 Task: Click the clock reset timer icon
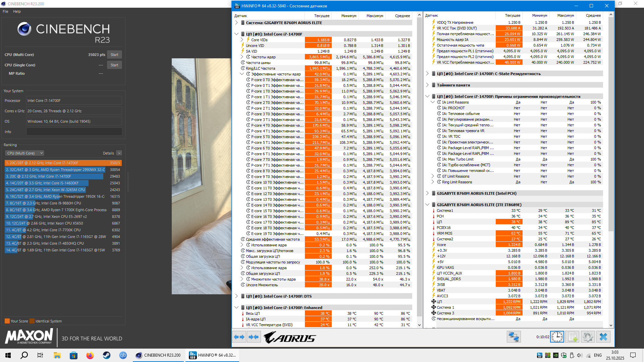point(557,337)
